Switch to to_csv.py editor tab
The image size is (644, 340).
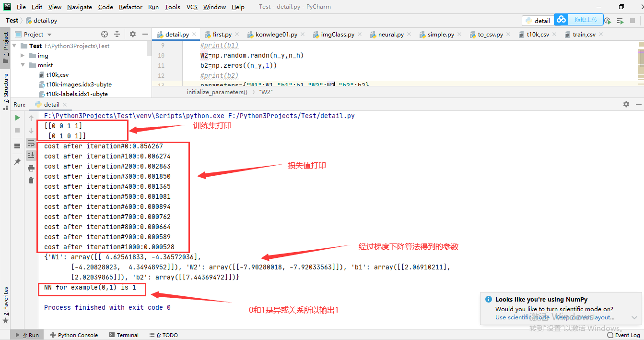coord(490,34)
